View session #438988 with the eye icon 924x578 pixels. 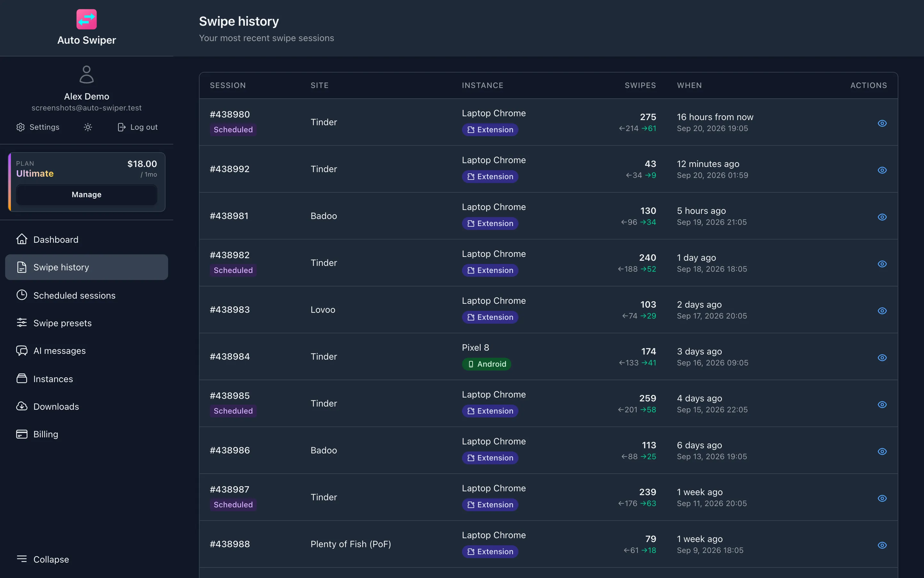pyautogui.click(x=882, y=545)
